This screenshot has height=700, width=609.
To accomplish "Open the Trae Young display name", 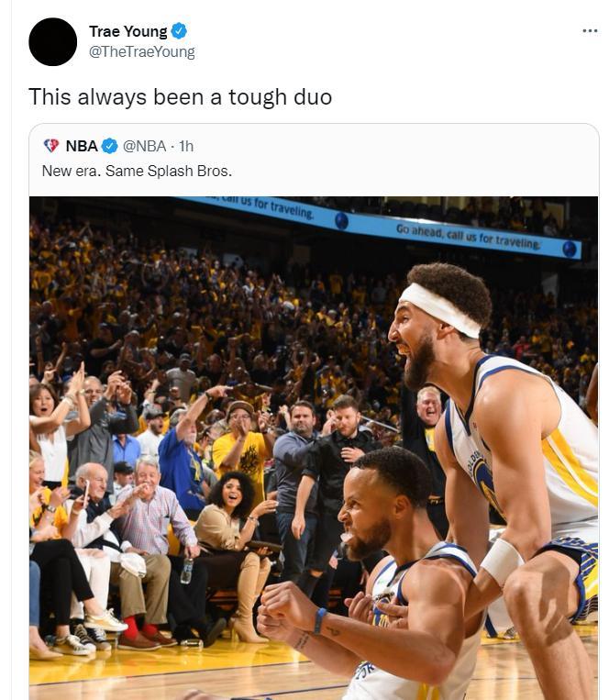I will [x=128, y=31].
